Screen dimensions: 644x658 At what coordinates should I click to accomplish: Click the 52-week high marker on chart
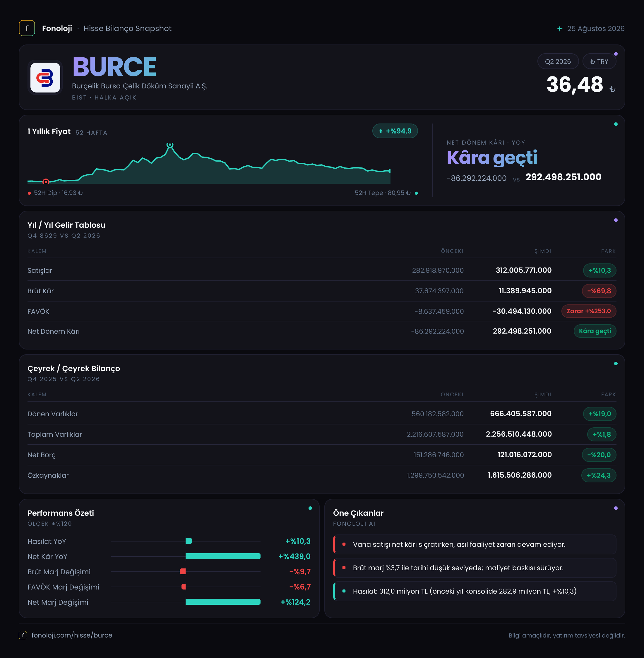tap(170, 145)
